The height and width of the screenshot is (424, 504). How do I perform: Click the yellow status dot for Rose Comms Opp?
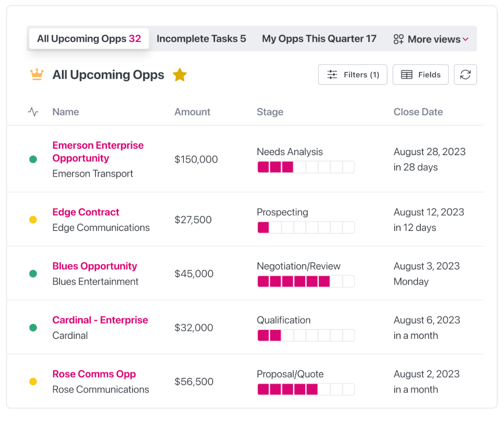click(33, 382)
